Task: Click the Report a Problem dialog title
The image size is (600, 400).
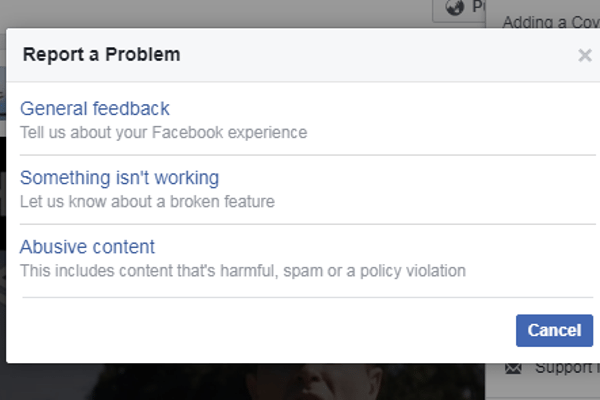Action: (101, 54)
